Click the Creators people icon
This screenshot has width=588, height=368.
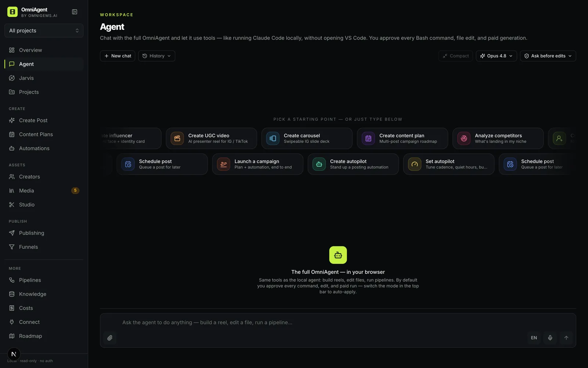(12, 177)
